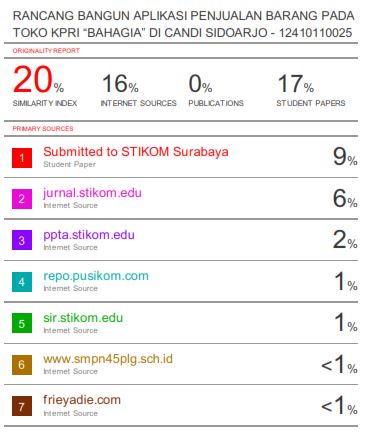Click the red source number 1 badge

[x=22, y=158]
